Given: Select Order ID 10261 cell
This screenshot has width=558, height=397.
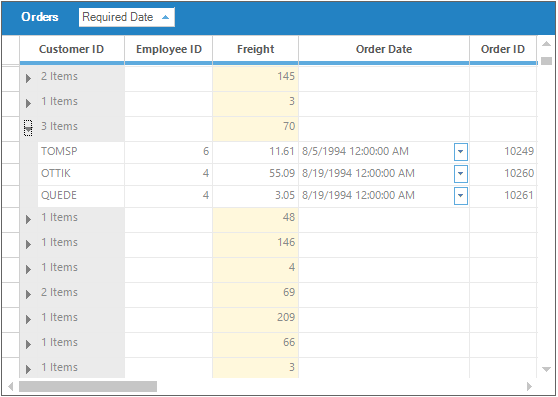Looking at the screenshot, I should point(503,196).
